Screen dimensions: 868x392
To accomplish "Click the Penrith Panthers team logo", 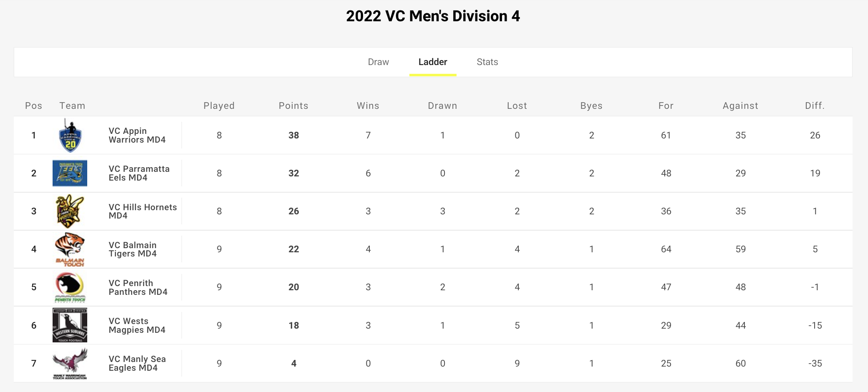I will (70, 287).
